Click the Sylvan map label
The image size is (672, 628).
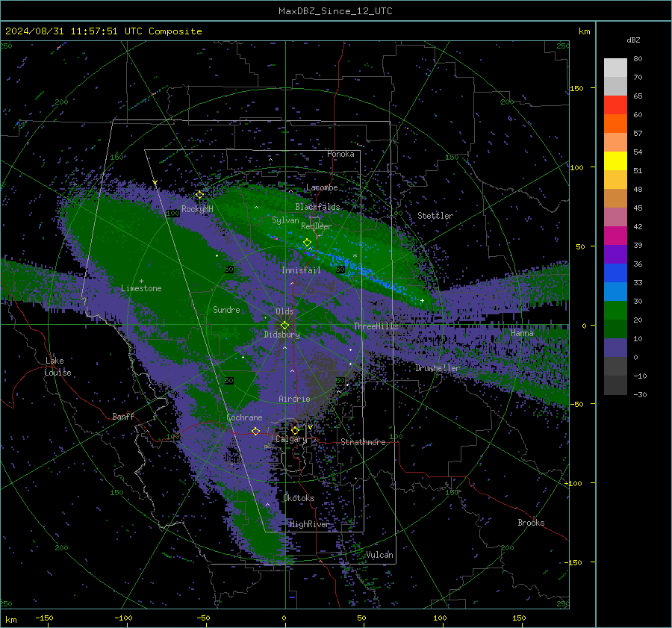[285, 220]
